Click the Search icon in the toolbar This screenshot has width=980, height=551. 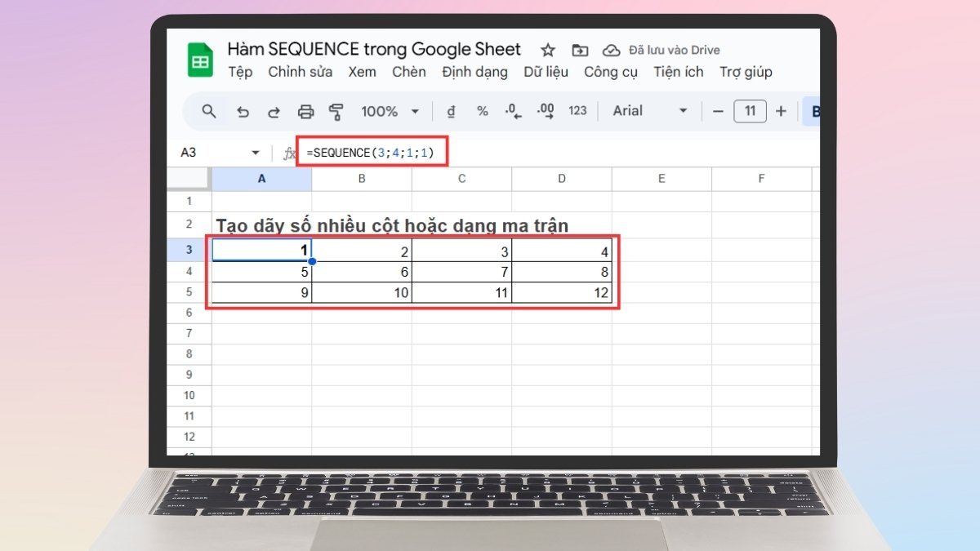[208, 111]
